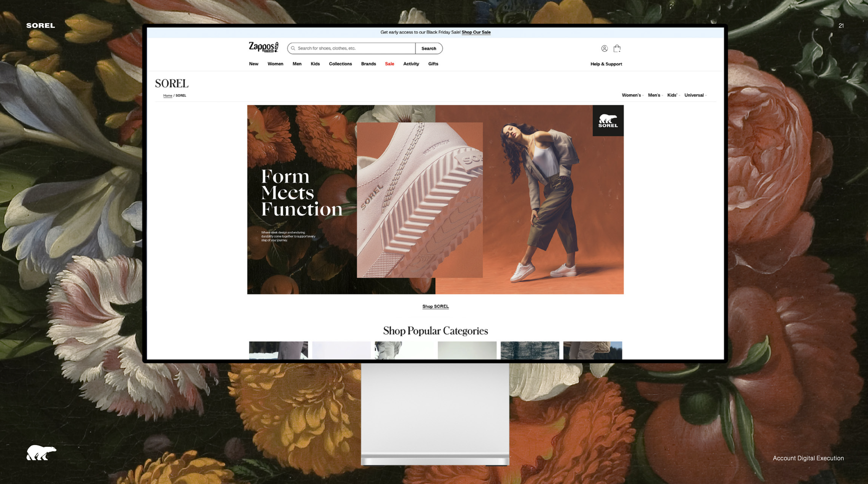
Task: Click the Search button
Action: pyautogui.click(x=429, y=49)
